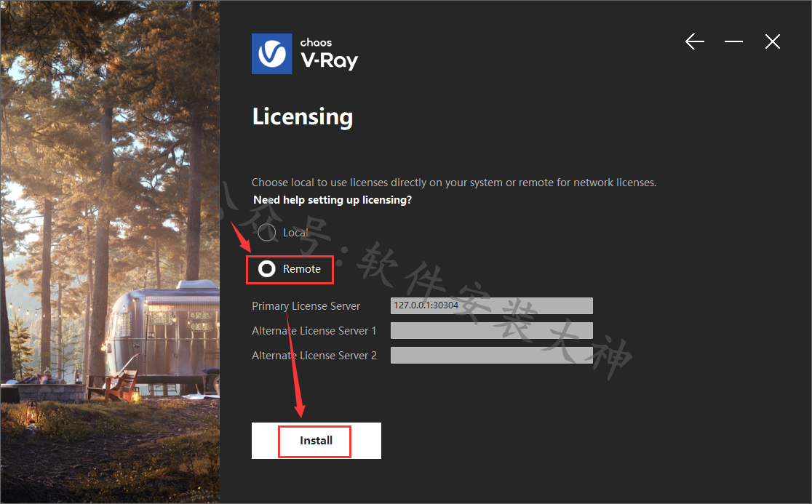Click the "Alternate License Server 2" label
Viewport: 812px width, 504px height.
[x=314, y=356]
